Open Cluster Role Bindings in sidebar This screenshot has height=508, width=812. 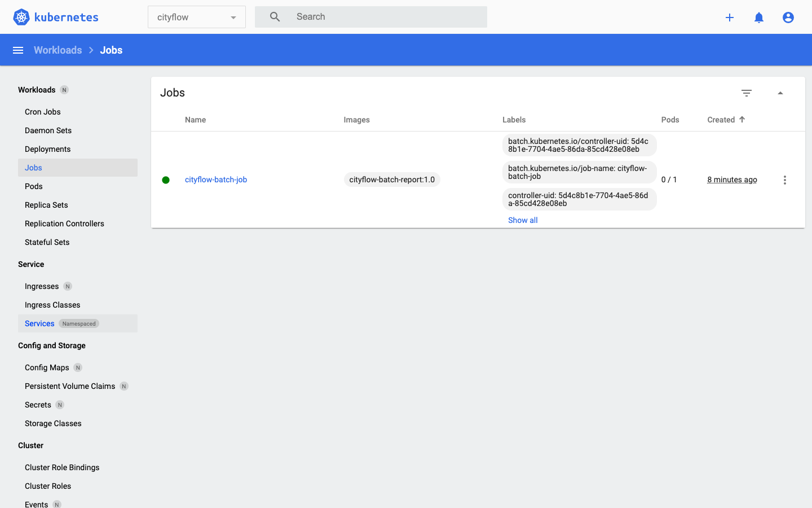[x=78, y=467]
